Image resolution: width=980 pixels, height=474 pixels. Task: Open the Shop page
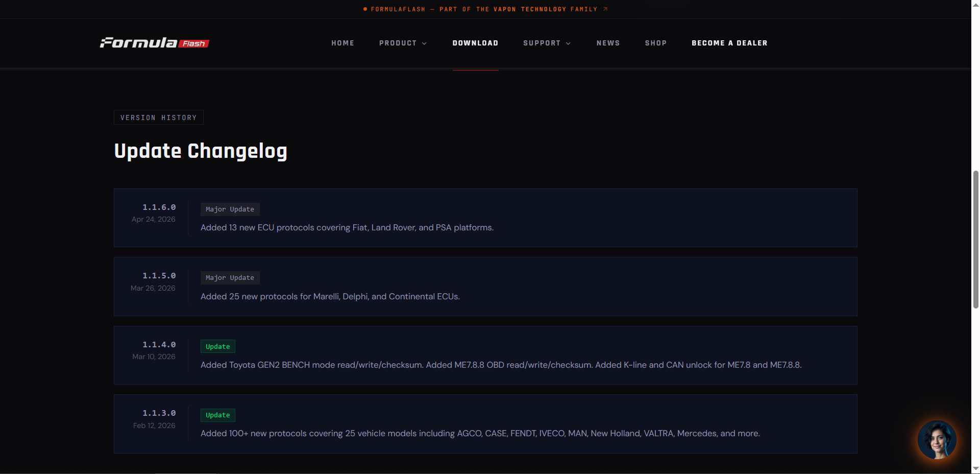click(x=655, y=43)
